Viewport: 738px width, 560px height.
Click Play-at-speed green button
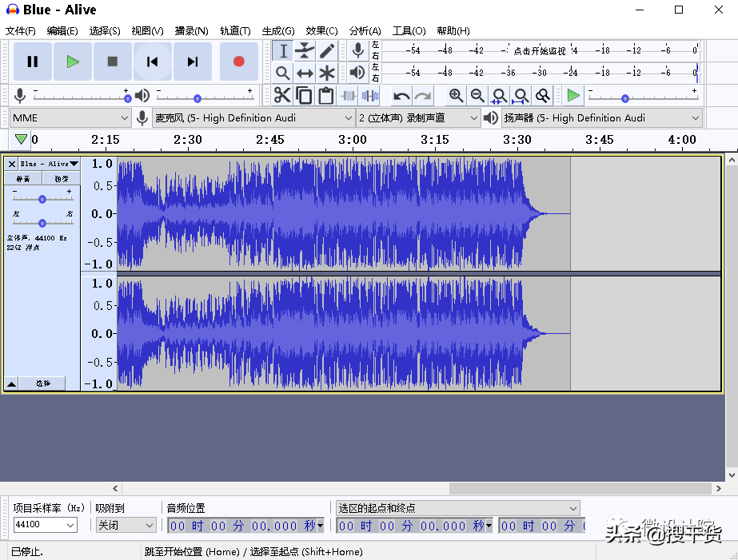coord(572,95)
